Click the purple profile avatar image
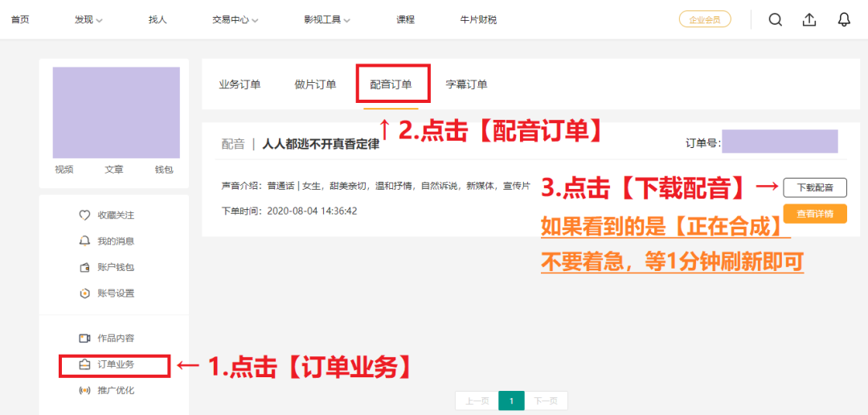 [116, 113]
